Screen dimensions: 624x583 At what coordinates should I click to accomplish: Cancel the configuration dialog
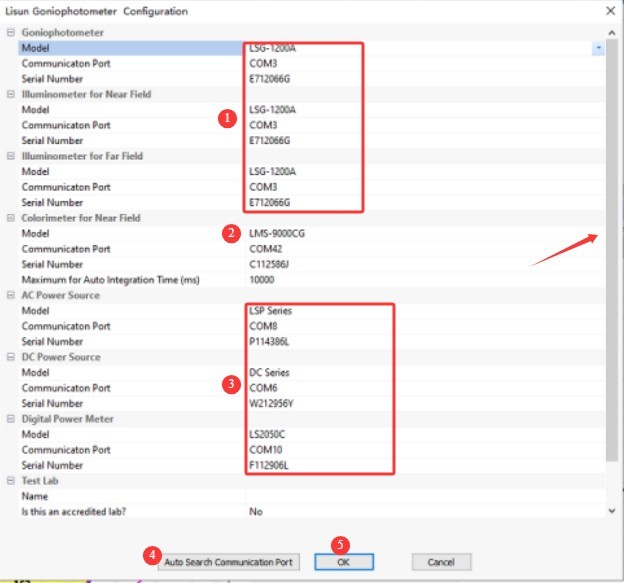pyautogui.click(x=441, y=562)
